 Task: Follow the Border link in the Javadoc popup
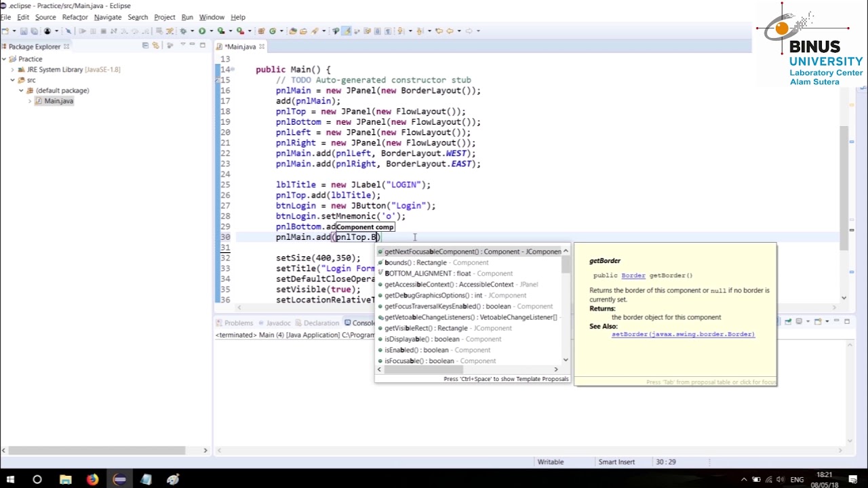point(633,275)
